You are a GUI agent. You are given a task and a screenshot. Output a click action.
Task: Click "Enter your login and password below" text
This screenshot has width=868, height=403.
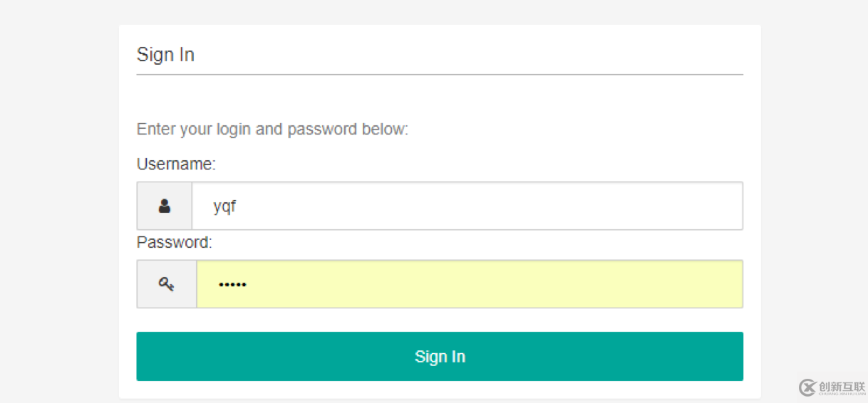click(272, 130)
